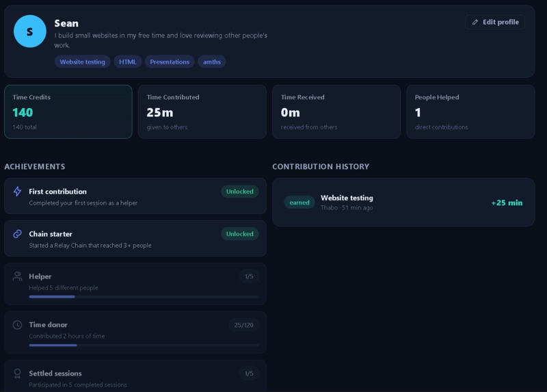This screenshot has height=392, width=547.
Task: Click the Time donor achievement title
Action: [48, 325]
